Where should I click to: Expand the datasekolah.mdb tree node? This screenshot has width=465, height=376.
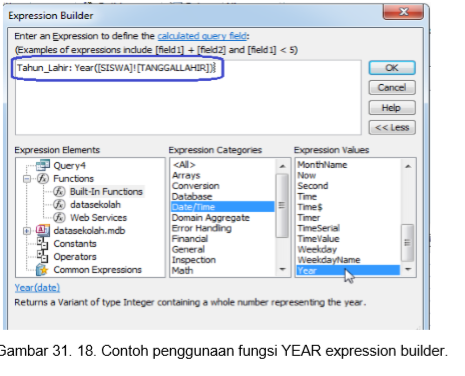27,231
